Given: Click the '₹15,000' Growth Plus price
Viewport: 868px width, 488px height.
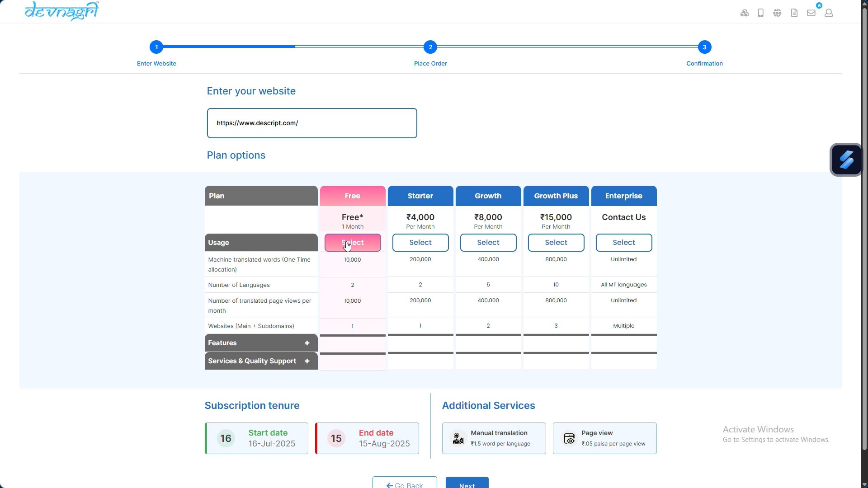Looking at the screenshot, I should 556,217.
